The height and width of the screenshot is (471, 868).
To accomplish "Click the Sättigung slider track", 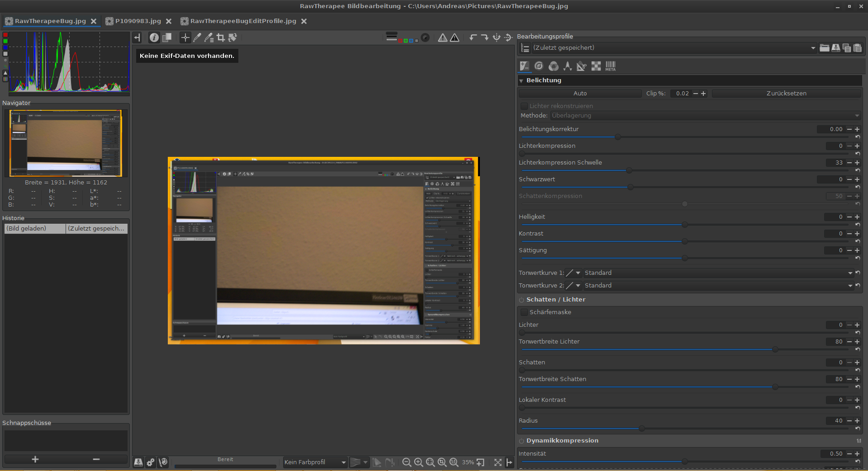I will [684, 258].
